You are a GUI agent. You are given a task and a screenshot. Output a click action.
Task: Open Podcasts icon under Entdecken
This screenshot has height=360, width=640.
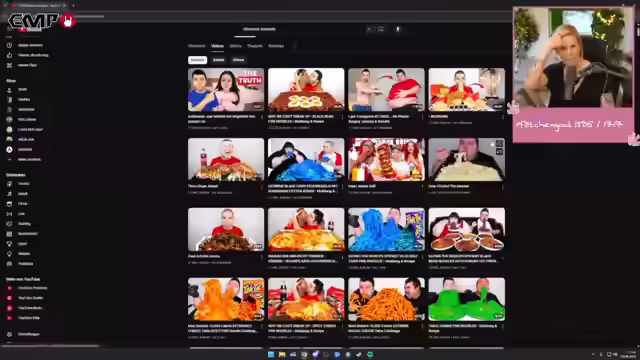(x=9, y=264)
